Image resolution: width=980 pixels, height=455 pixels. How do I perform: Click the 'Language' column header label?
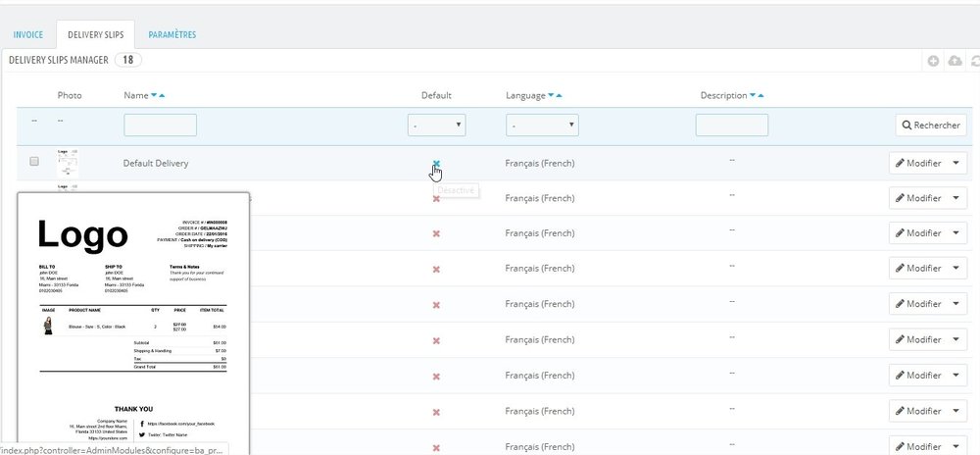tap(525, 96)
